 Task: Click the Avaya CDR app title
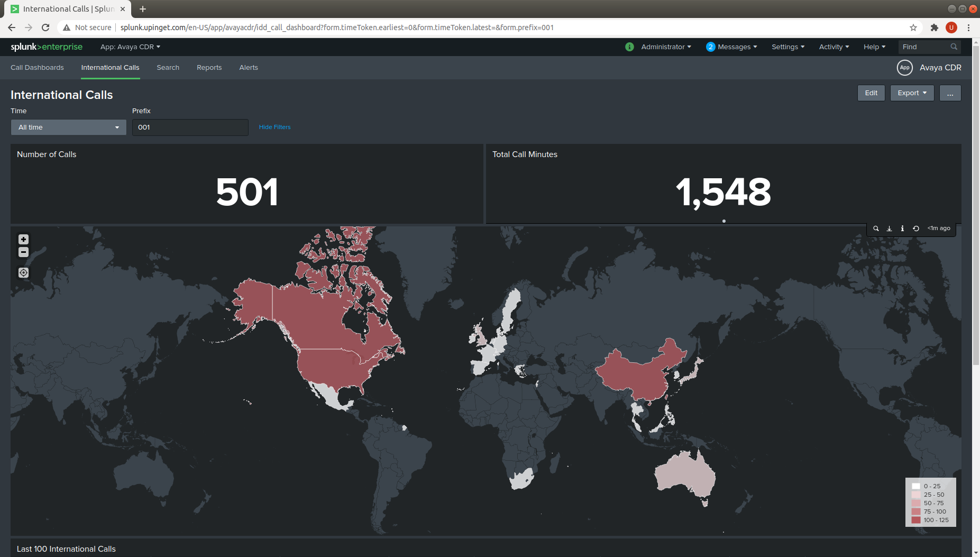pyautogui.click(x=940, y=68)
